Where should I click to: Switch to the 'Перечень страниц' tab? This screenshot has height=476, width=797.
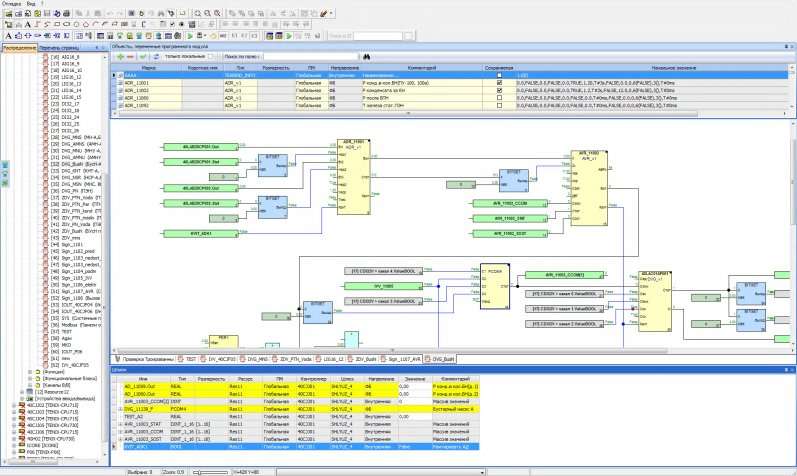point(59,48)
